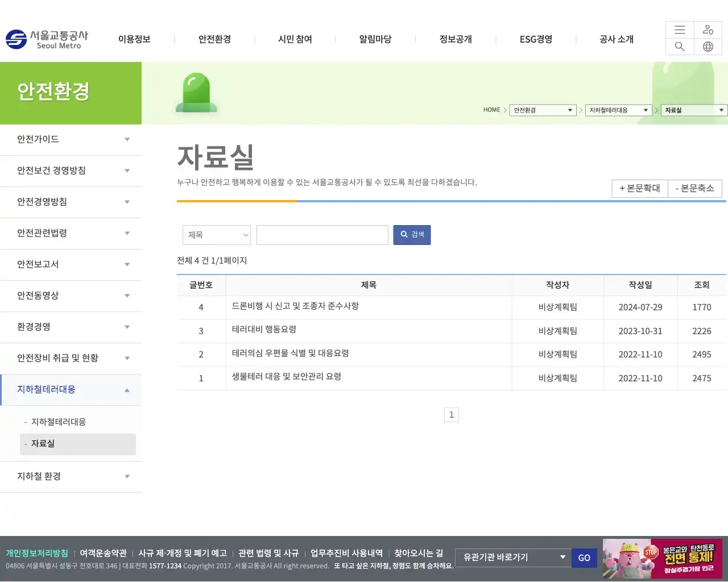The width and height of the screenshot is (728, 582).
Task: Expand 안전가이드 sidebar section
Action: click(71, 140)
